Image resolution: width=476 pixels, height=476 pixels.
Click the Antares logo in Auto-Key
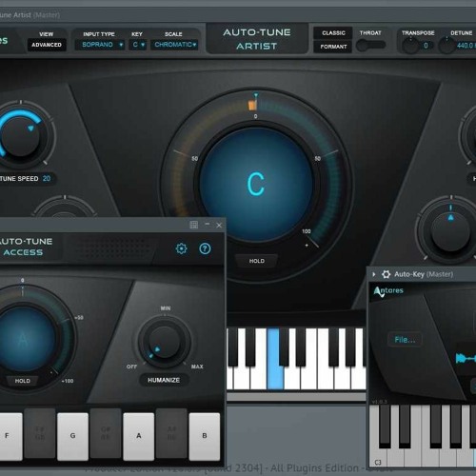[388, 292]
